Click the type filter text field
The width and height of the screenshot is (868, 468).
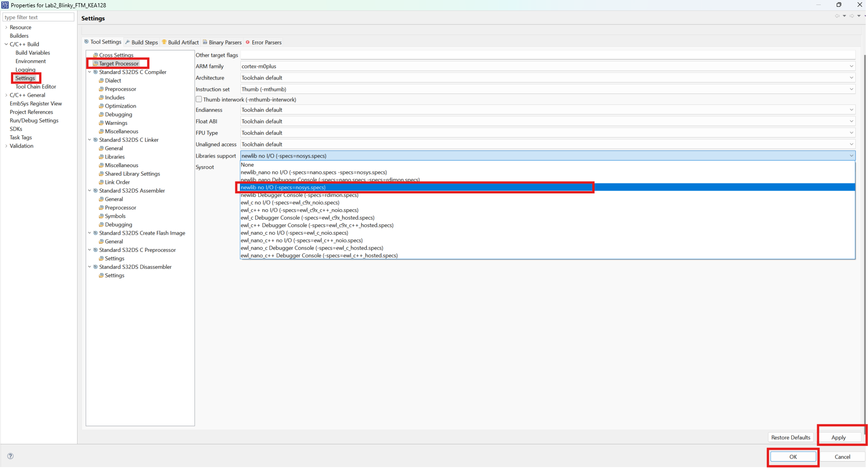(38, 17)
